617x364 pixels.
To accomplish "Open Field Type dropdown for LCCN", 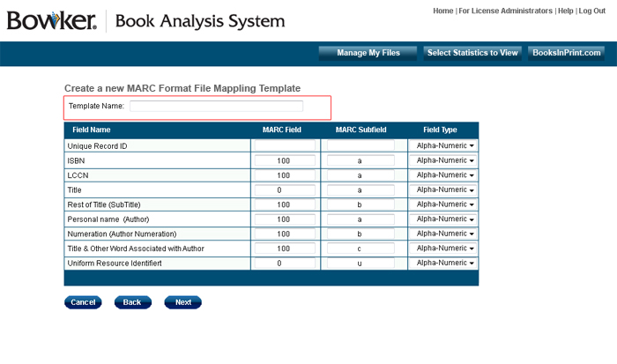I will pyautogui.click(x=442, y=175).
